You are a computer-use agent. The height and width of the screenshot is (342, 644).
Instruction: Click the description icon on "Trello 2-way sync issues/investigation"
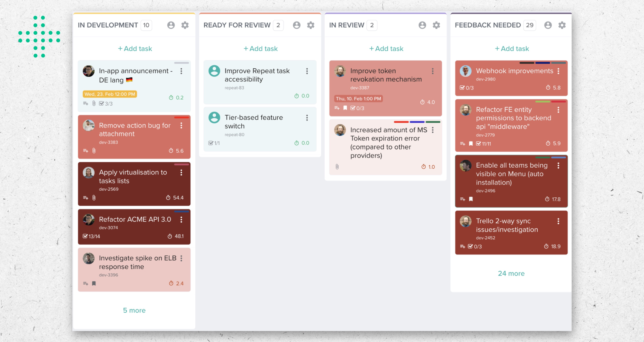pyautogui.click(x=463, y=246)
